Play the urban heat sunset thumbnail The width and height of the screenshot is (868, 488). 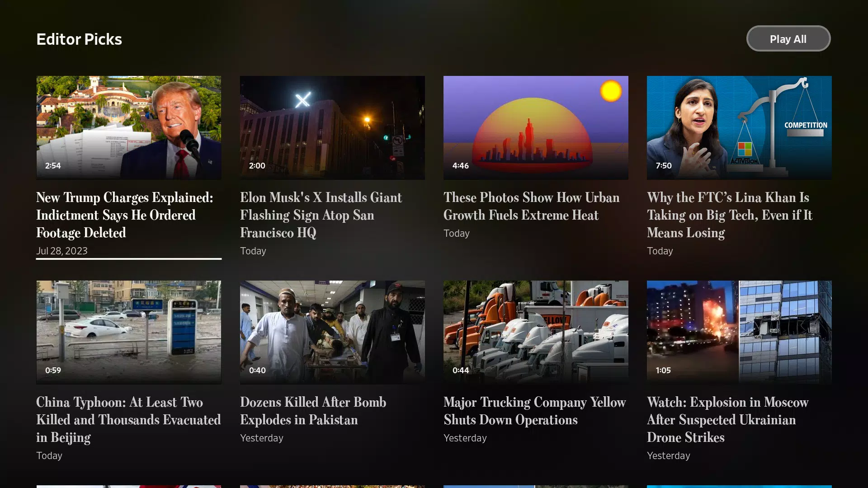click(536, 128)
